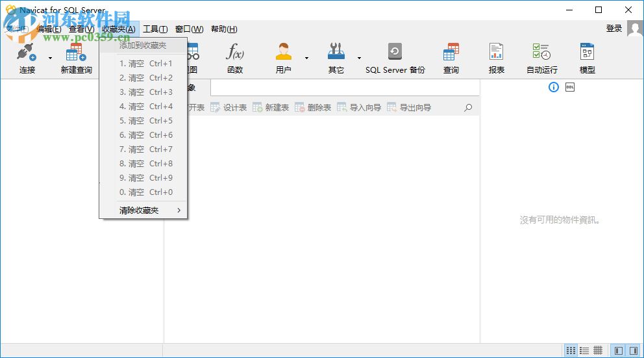Click the Connection (连接) toolbar icon
Viewport: 644px width, 358px height.
click(x=27, y=58)
